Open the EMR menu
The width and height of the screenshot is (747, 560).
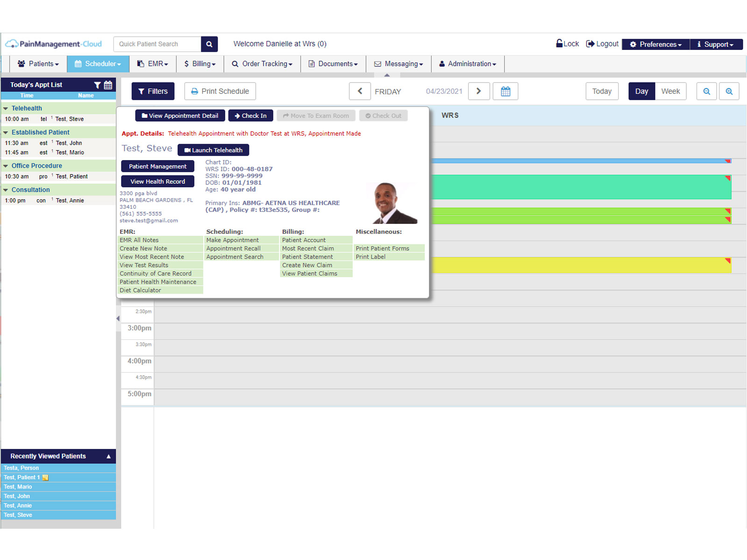(x=153, y=64)
